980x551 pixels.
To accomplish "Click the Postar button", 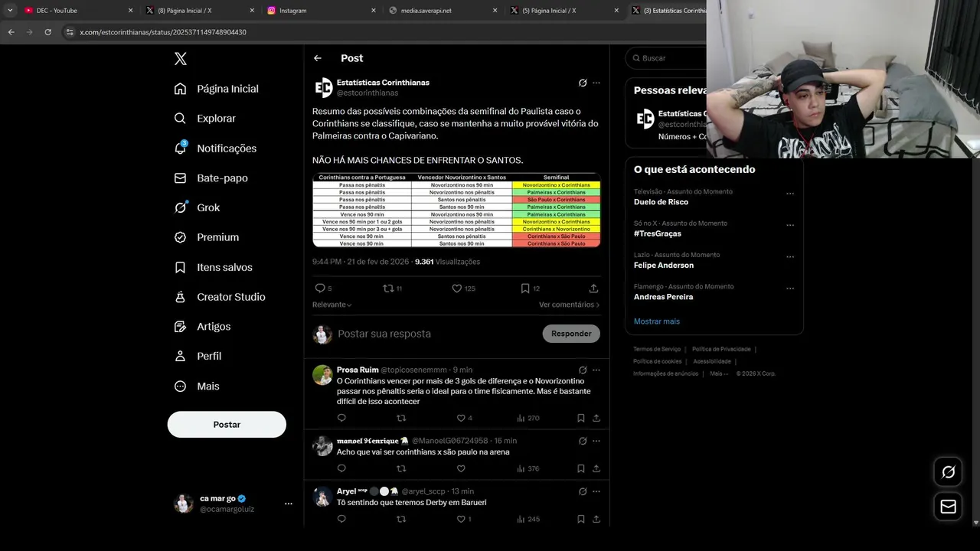I will [x=227, y=425].
